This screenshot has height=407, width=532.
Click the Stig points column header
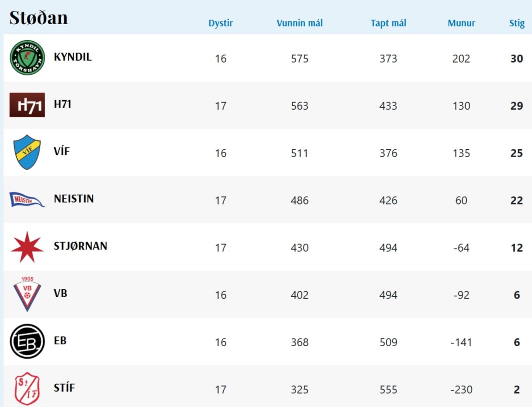click(x=517, y=23)
